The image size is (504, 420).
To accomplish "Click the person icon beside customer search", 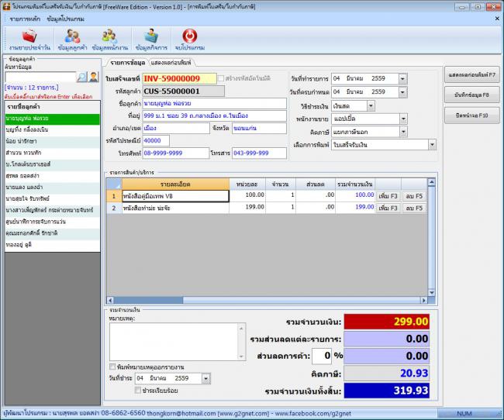I will pos(94,77).
